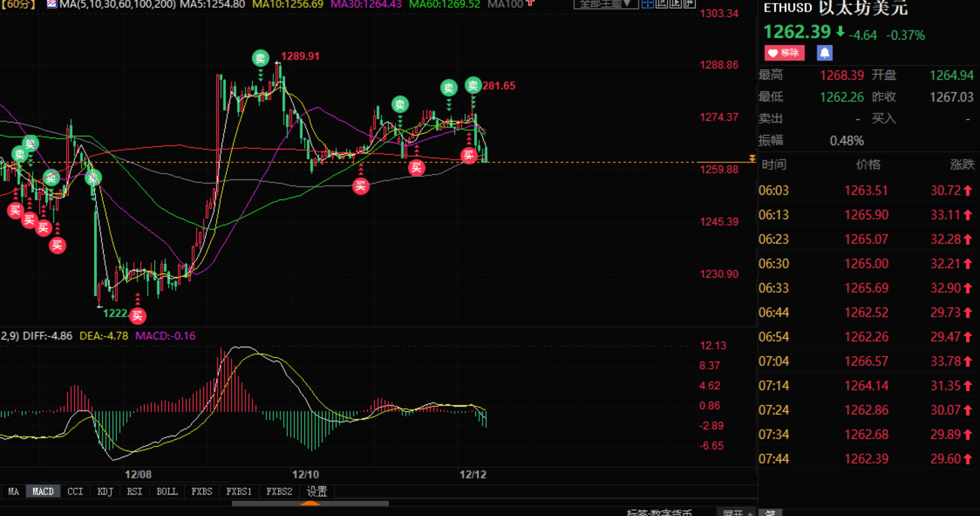The image size is (980, 516).
Task: Open indicator 设置 settings
Action: (317, 492)
